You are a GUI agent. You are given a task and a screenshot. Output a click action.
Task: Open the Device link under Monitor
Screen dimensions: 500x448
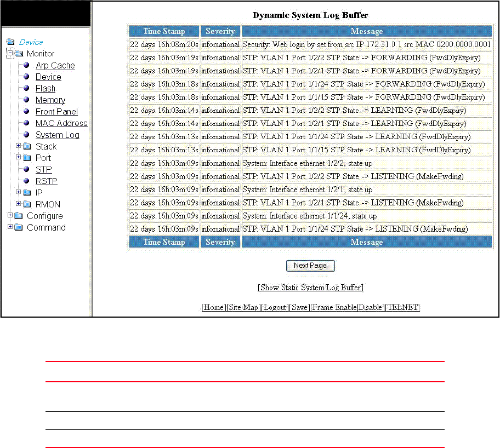click(48, 77)
